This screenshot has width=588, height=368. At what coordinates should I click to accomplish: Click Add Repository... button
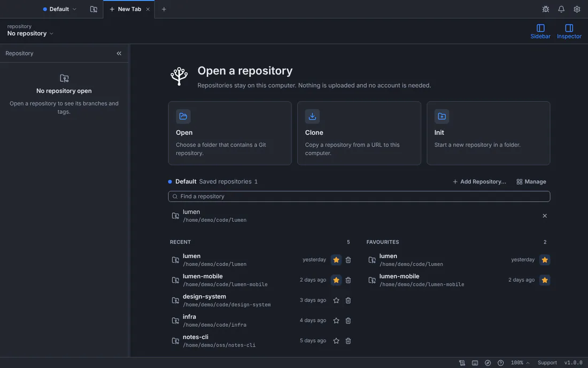tap(479, 181)
